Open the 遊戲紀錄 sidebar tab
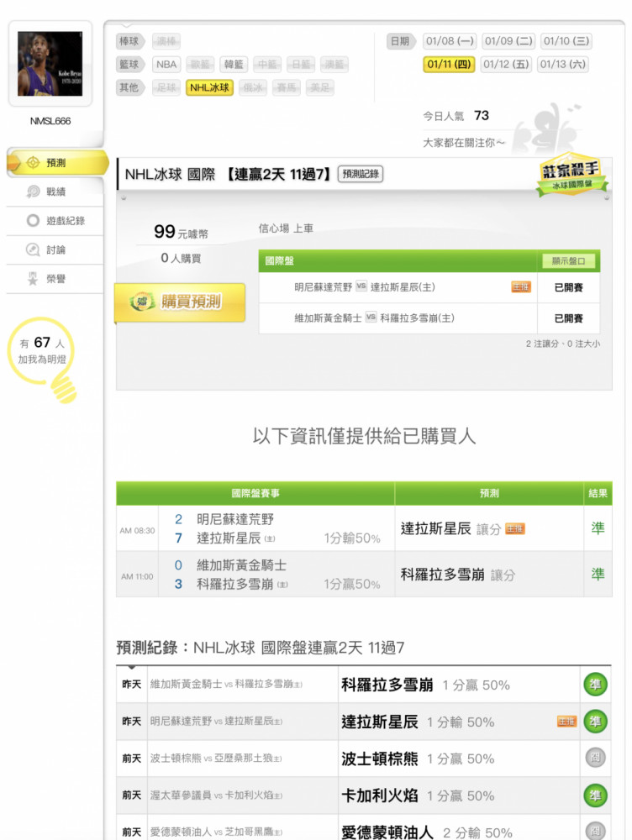This screenshot has width=632, height=840. click(x=54, y=221)
